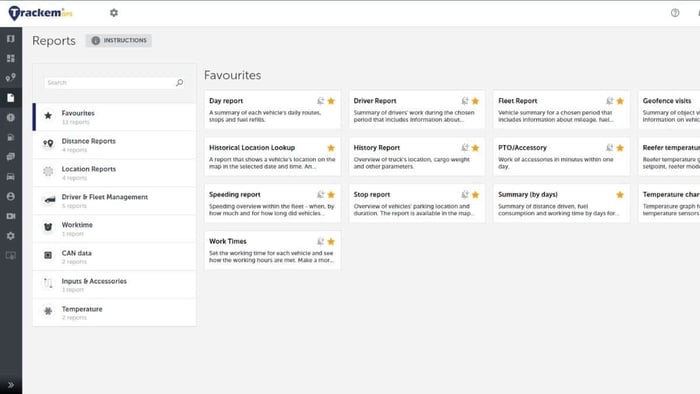Open the route pins icon in the sidebar
Viewport: 700px width, 394px height.
click(11, 78)
